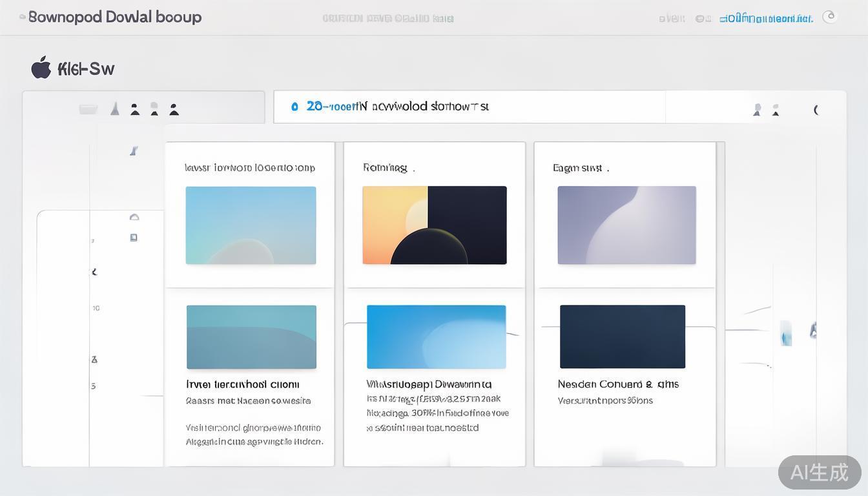
Task: Click the small blue icon on the right edge panel
Action: pyautogui.click(x=786, y=333)
